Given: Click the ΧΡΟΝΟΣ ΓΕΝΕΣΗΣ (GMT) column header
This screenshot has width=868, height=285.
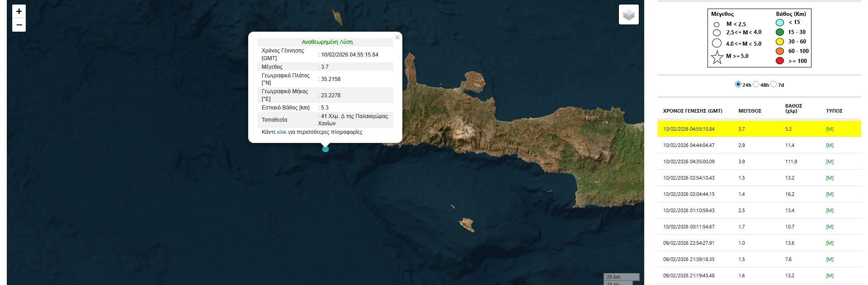Looking at the screenshot, I should 692,111.
